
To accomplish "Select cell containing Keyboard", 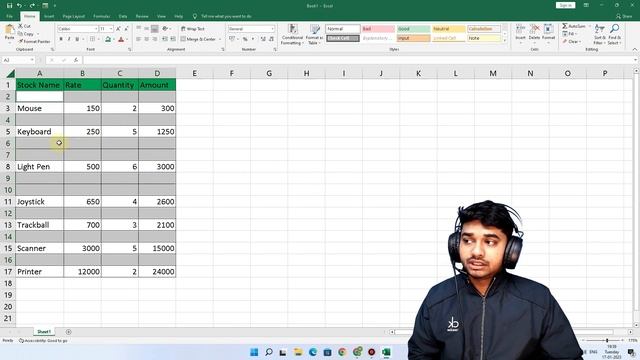I will coord(40,131).
